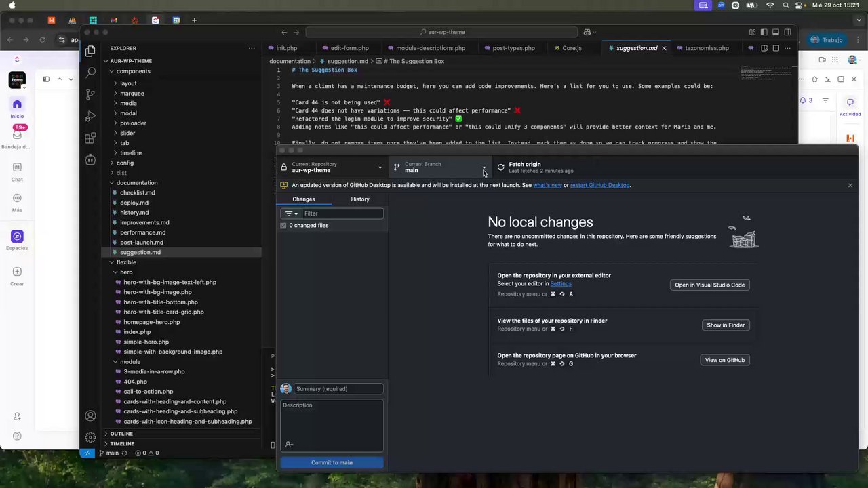Click the View on GitHub button
This screenshot has height=488, width=868.
tap(724, 360)
